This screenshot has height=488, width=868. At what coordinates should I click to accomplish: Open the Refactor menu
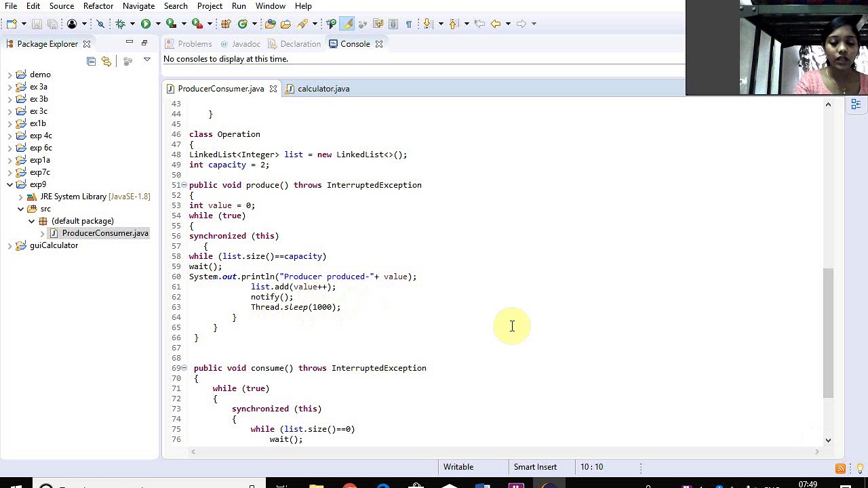(98, 6)
